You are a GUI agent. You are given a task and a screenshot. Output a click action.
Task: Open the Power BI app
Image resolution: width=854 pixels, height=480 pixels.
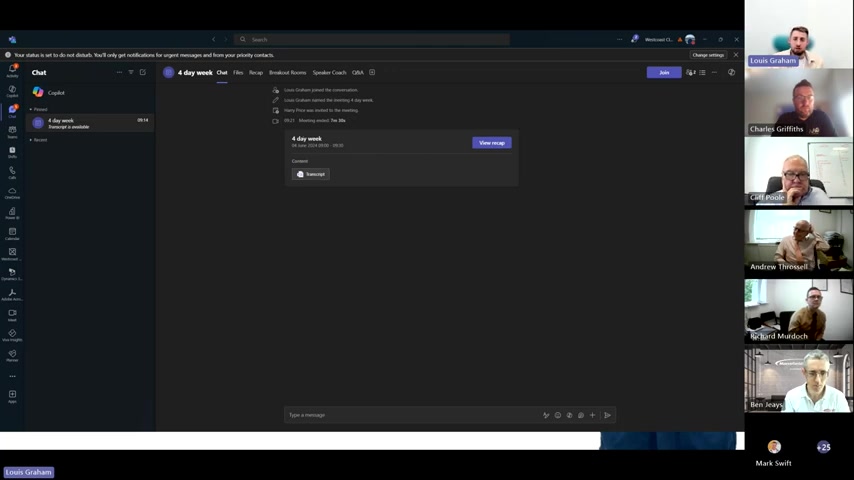point(12,213)
